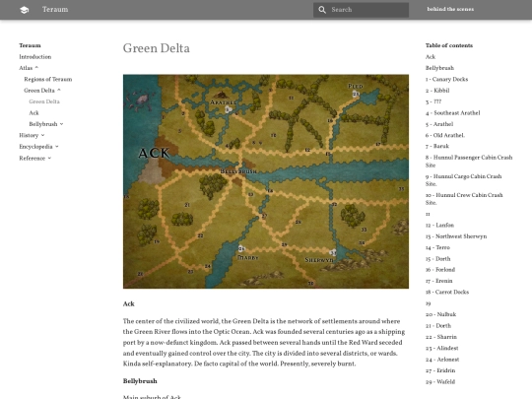This screenshot has height=399, width=532.
Task: Click the graduation cap logo icon
Action: tap(24, 10)
